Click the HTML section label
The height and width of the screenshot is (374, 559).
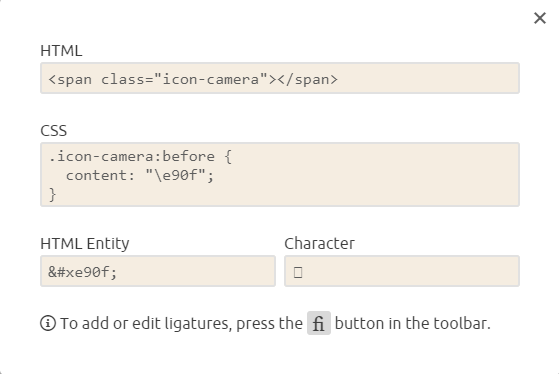[61, 51]
